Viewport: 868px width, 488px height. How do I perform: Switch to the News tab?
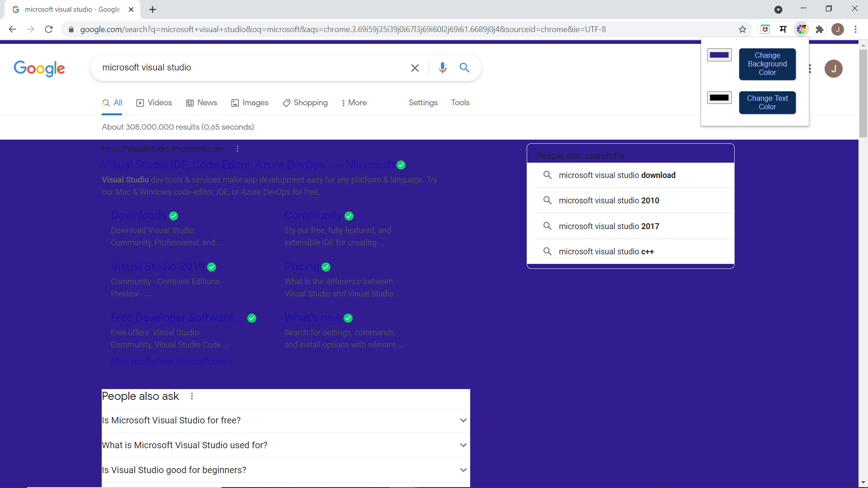[202, 103]
